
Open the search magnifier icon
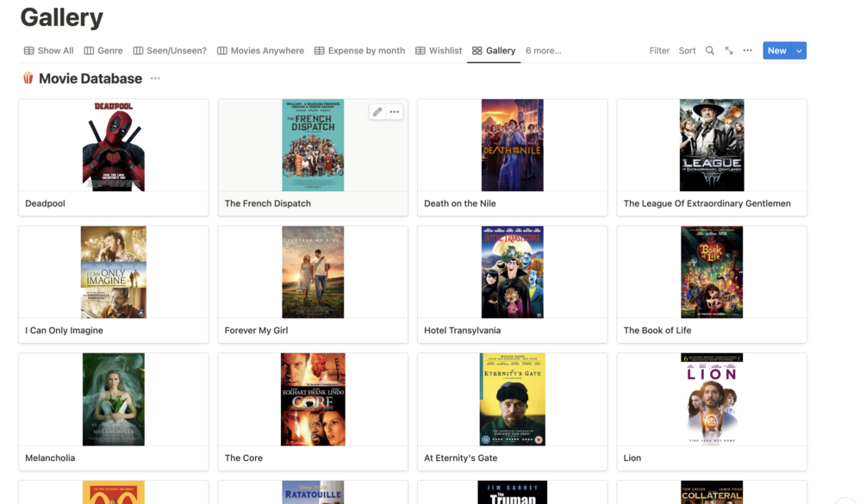coord(710,50)
